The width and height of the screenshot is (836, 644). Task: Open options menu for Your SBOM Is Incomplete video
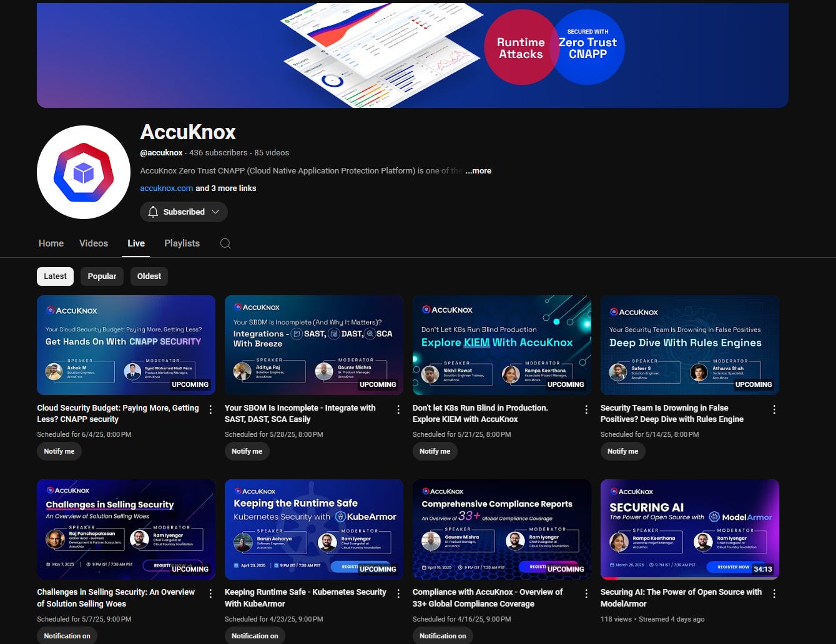click(x=398, y=409)
